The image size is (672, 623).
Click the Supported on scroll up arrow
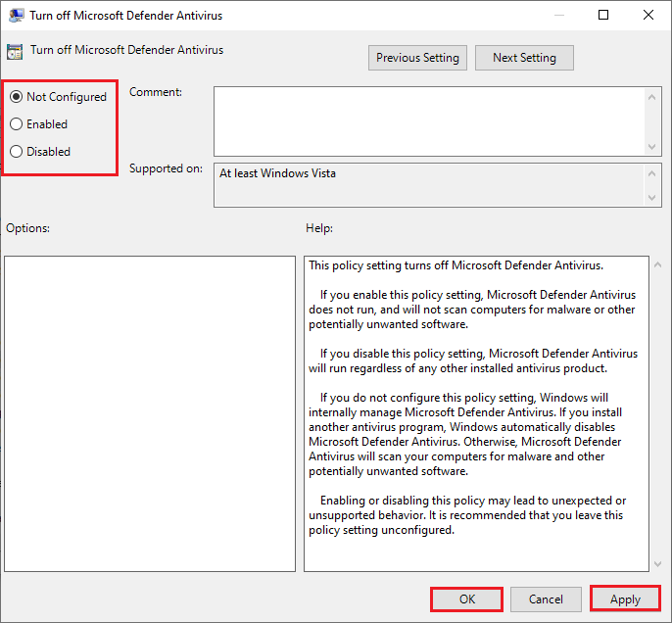(x=651, y=173)
